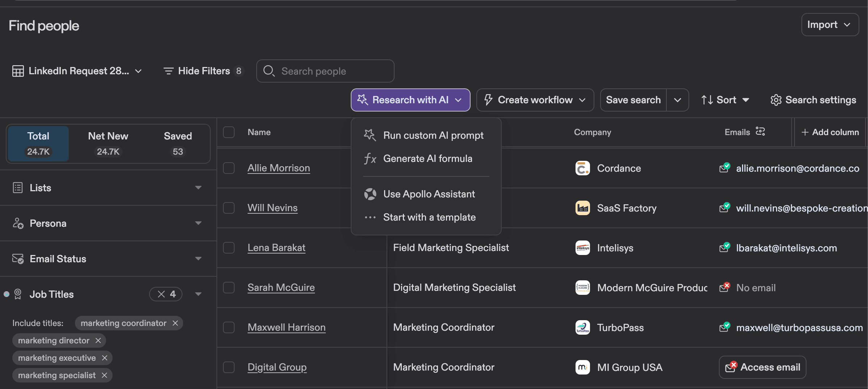
Task: Remove the marketing specialist title tag
Action: pyautogui.click(x=104, y=375)
